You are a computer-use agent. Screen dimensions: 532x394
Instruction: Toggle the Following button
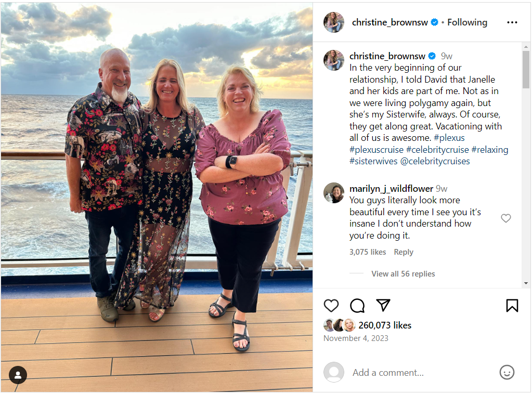click(x=467, y=22)
